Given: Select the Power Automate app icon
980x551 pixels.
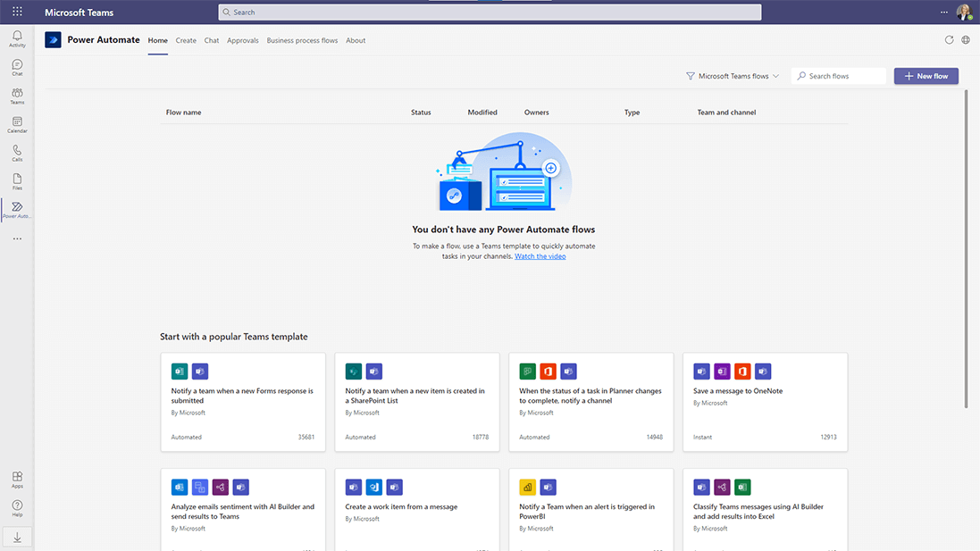Looking at the screenshot, I should pos(16,209).
